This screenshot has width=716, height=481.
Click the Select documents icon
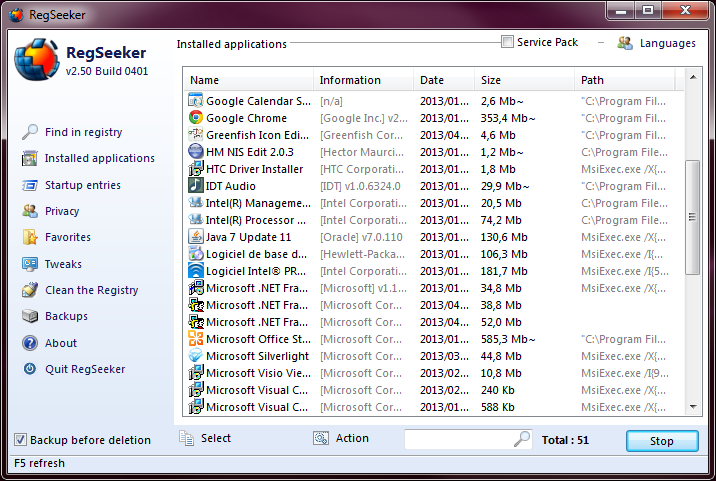186,438
